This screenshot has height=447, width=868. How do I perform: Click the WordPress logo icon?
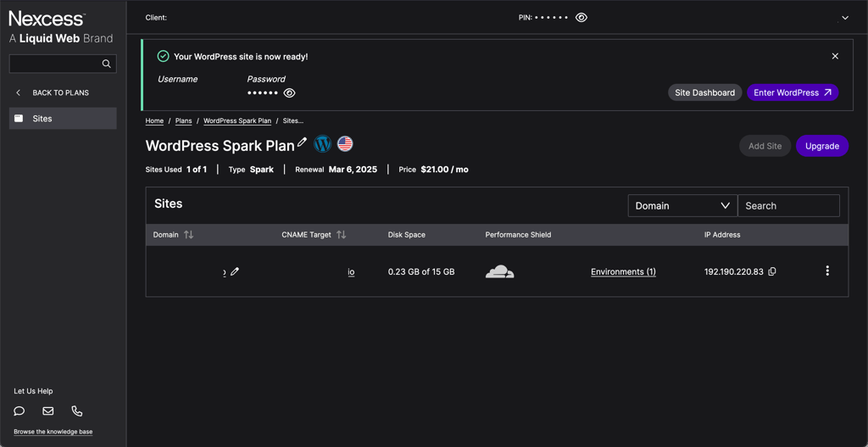(323, 144)
